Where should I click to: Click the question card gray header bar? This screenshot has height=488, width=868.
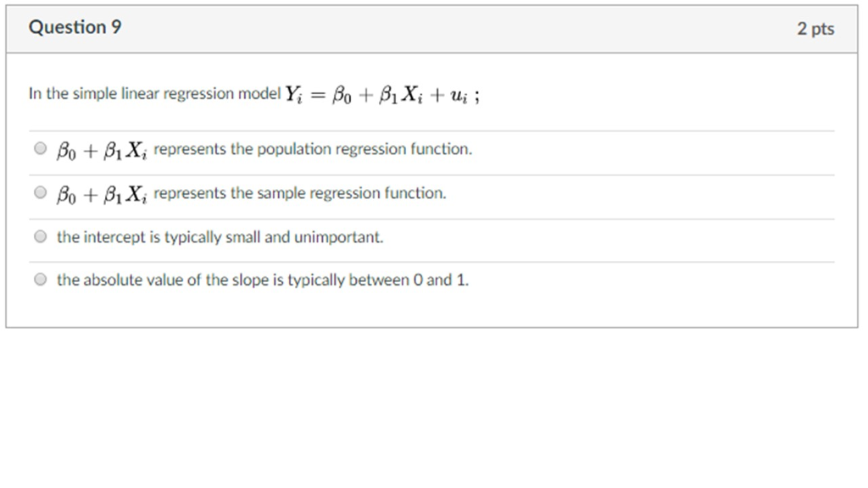pos(424,26)
